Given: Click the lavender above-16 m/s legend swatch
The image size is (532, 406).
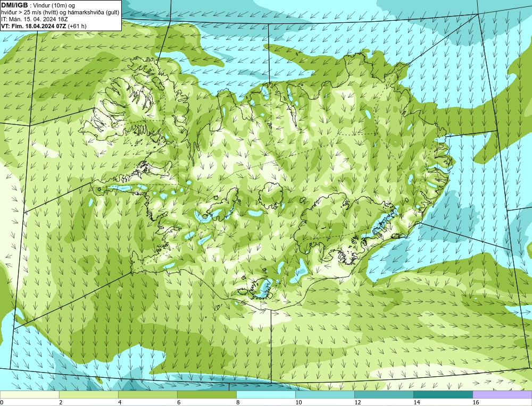Looking at the screenshot, I should pyautogui.click(x=502, y=394).
